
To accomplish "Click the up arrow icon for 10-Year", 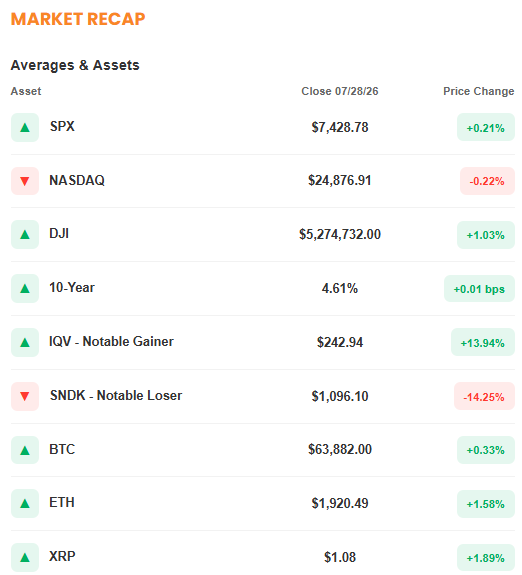I will 25,288.
